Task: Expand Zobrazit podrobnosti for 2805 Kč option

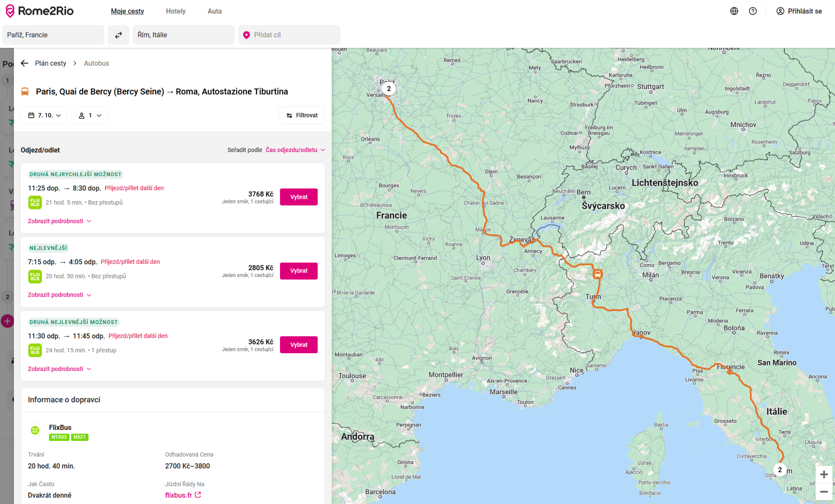Action: (59, 295)
